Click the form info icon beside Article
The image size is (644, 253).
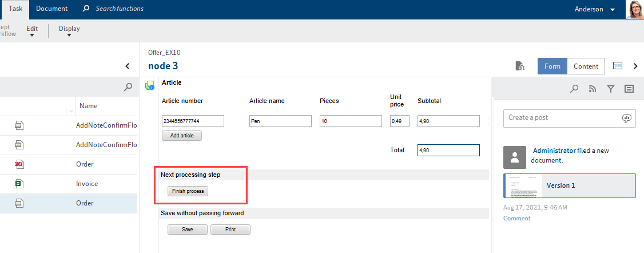click(x=150, y=86)
